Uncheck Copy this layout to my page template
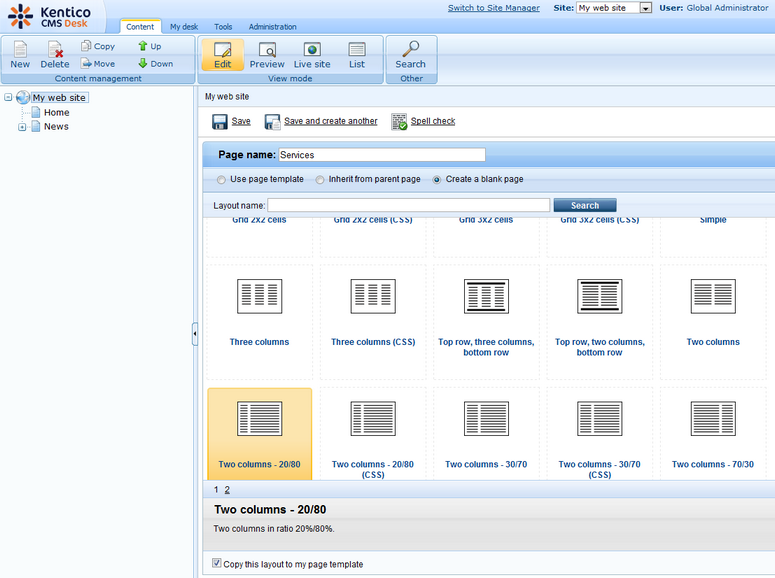Viewport: 775px width, 578px height. [x=217, y=564]
